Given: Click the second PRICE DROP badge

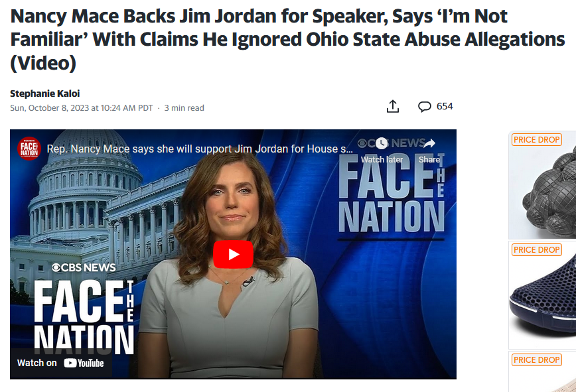Looking at the screenshot, I should 537,250.
